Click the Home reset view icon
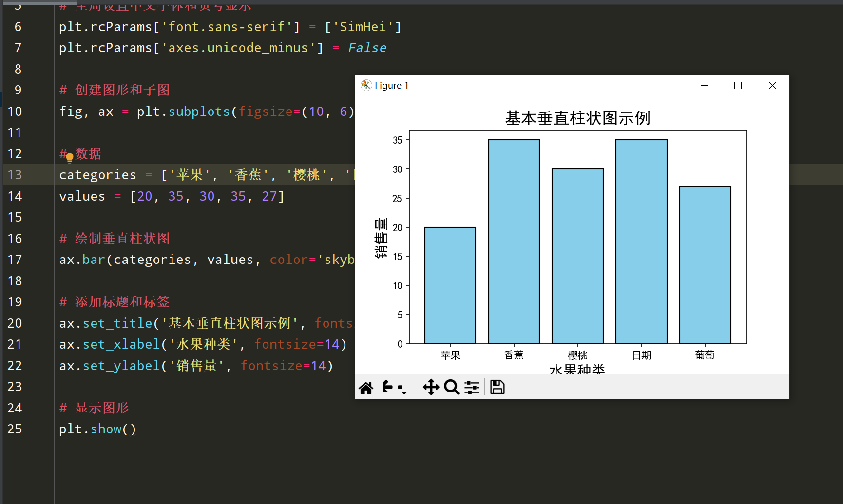 click(366, 388)
